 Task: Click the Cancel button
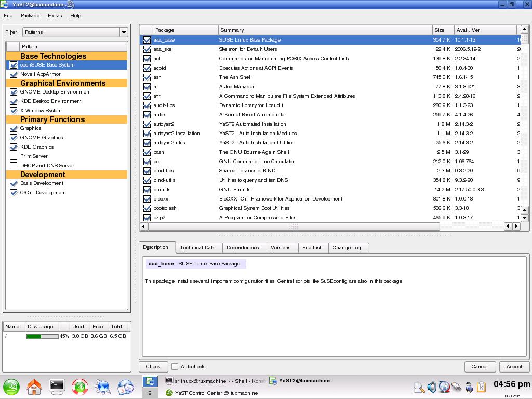480,366
